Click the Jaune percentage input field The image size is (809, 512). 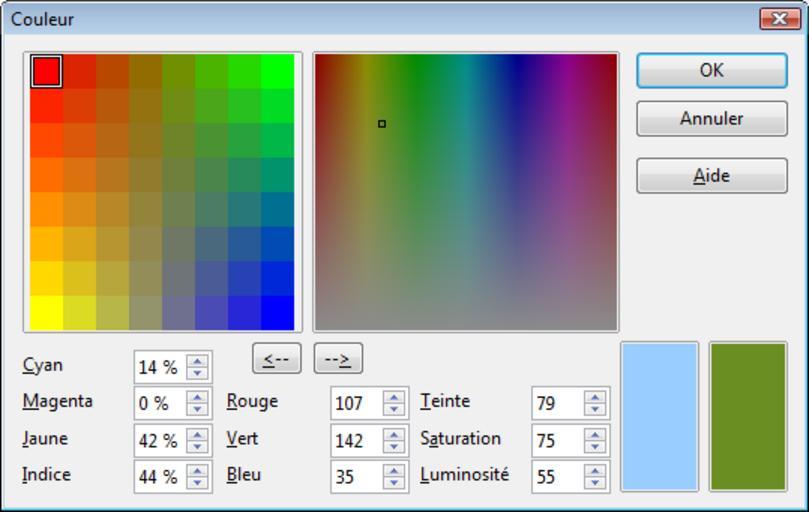[159, 440]
